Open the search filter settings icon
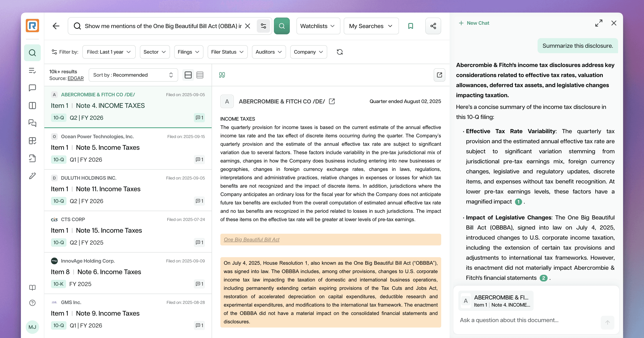644x338 pixels. (x=263, y=26)
